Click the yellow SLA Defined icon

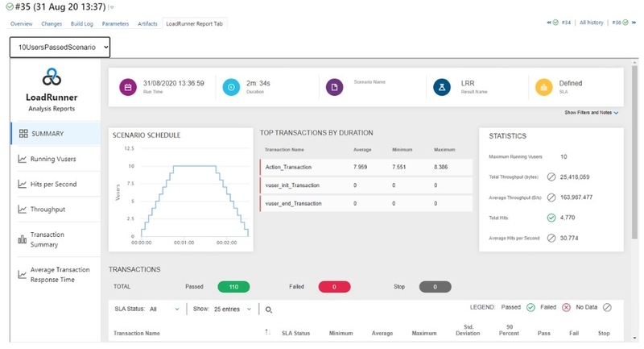(544, 87)
